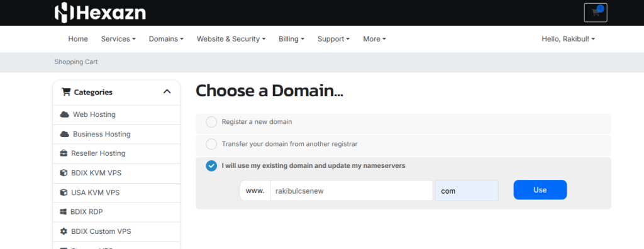The width and height of the screenshot is (644, 249).
Task: Click the domain name field containing rakibulcsenew
Action: click(352, 191)
